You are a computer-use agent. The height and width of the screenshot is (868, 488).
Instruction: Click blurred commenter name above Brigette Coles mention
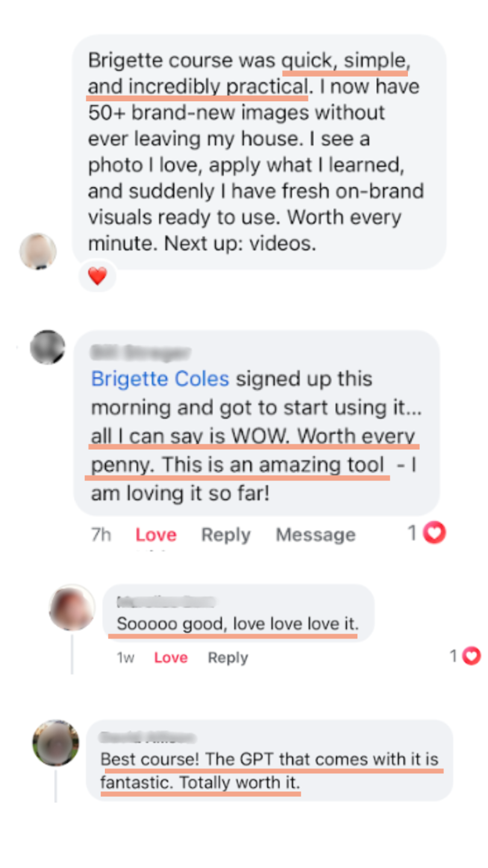[140, 351]
